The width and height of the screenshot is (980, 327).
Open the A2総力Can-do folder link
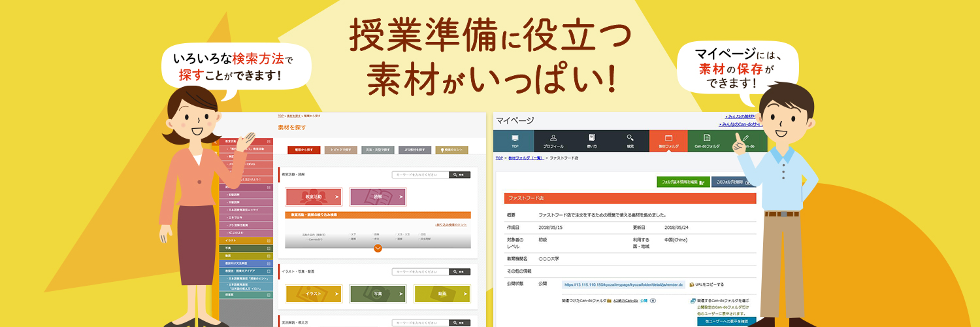[x=625, y=301]
